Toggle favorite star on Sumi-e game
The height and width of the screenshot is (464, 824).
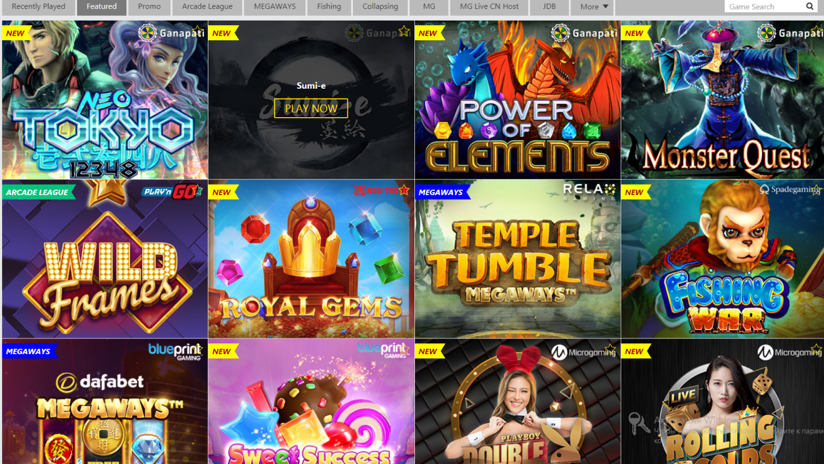[404, 31]
